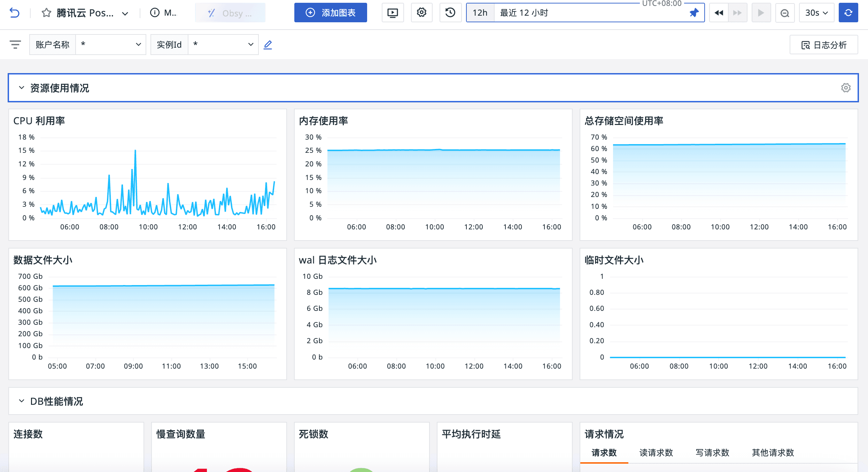
Task: Collapse the DB性能情况 section
Action: pos(22,401)
